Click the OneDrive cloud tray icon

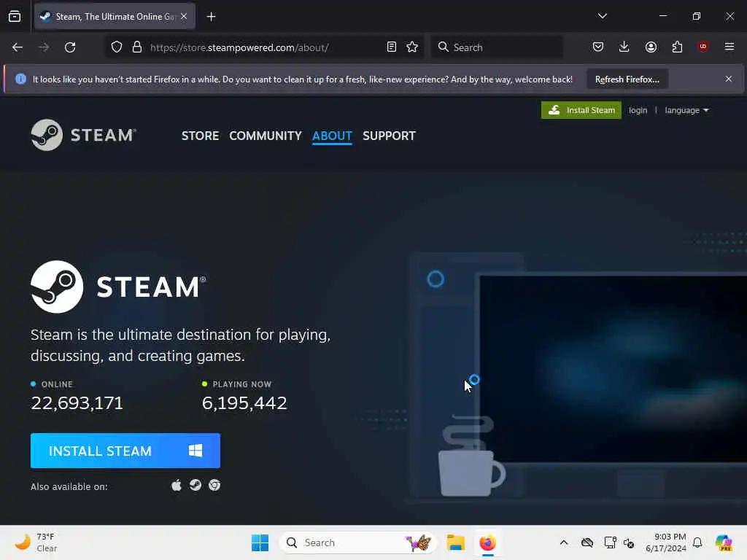[x=587, y=542]
